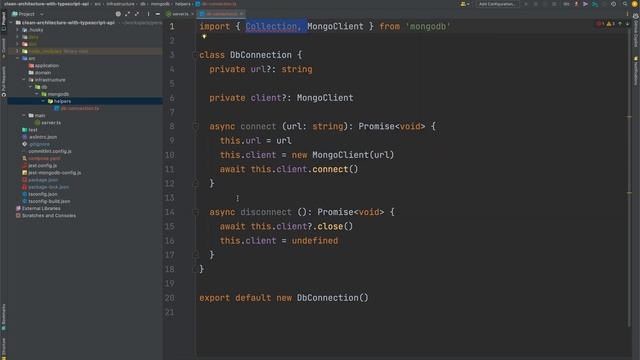Viewport: 640px width, 360px height.
Task: Expand the node_modules folder
Action: pyautogui.click(x=18, y=51)
